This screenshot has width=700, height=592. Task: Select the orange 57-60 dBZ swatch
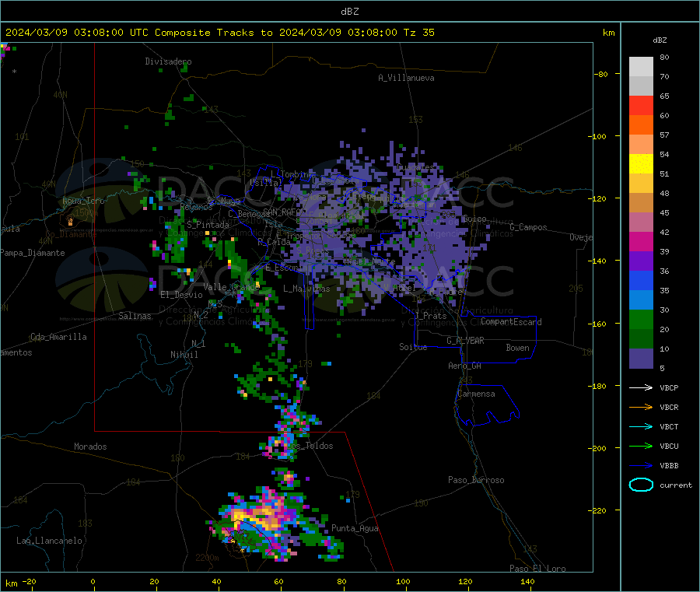[641, 125]
